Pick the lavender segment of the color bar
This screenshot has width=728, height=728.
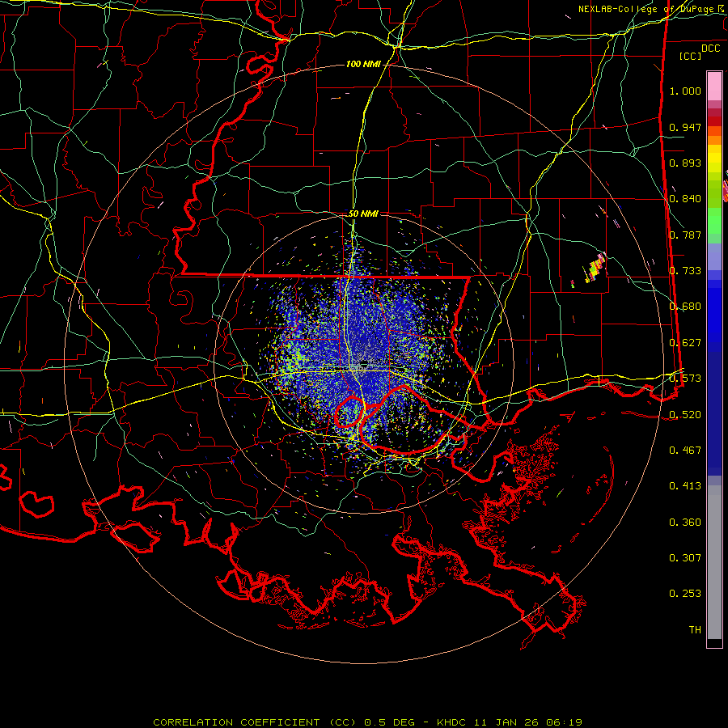click(714, 256)
